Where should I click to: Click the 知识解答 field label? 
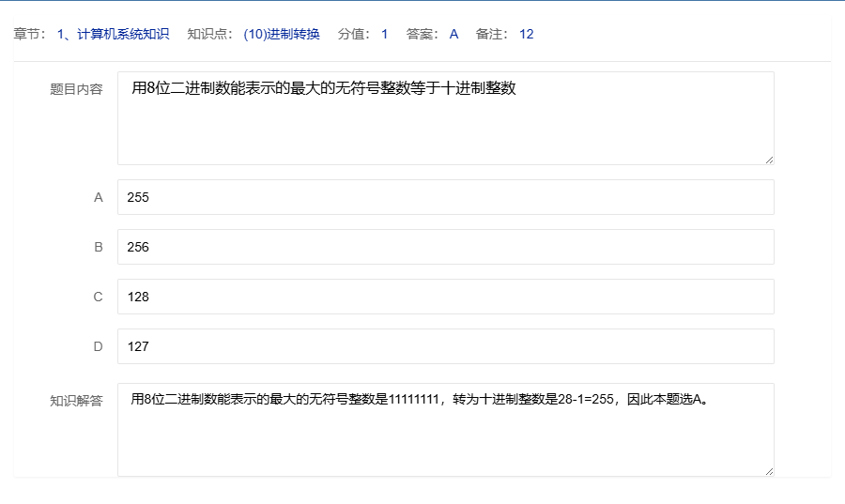point(76,401)
